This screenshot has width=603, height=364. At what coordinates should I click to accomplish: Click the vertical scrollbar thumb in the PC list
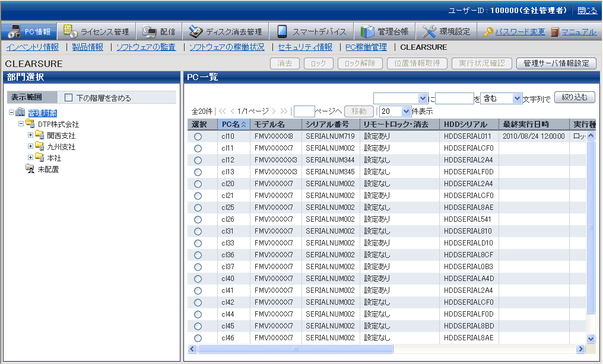tap(591, 227)
